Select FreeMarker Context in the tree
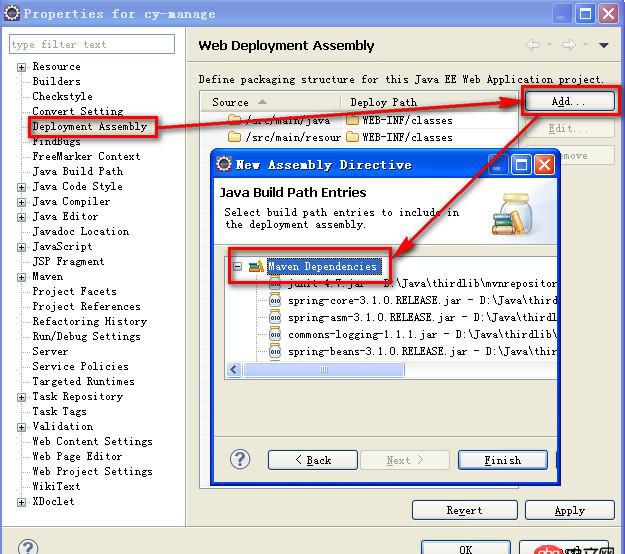The width and height of the screenshot is (625, 554). tap(86, 156)
